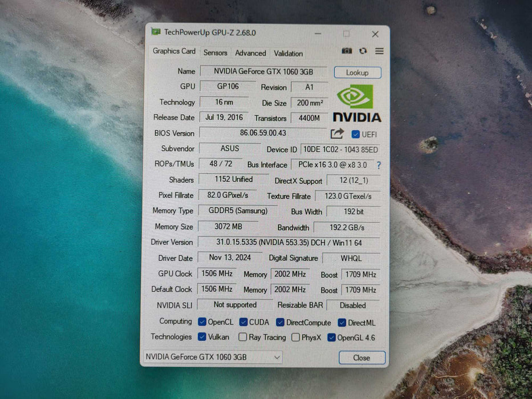This screenshot has height=399, width=532.
Task: Open the hamburger menu icon
Action: pyautogui.click(x=380, y=51)
